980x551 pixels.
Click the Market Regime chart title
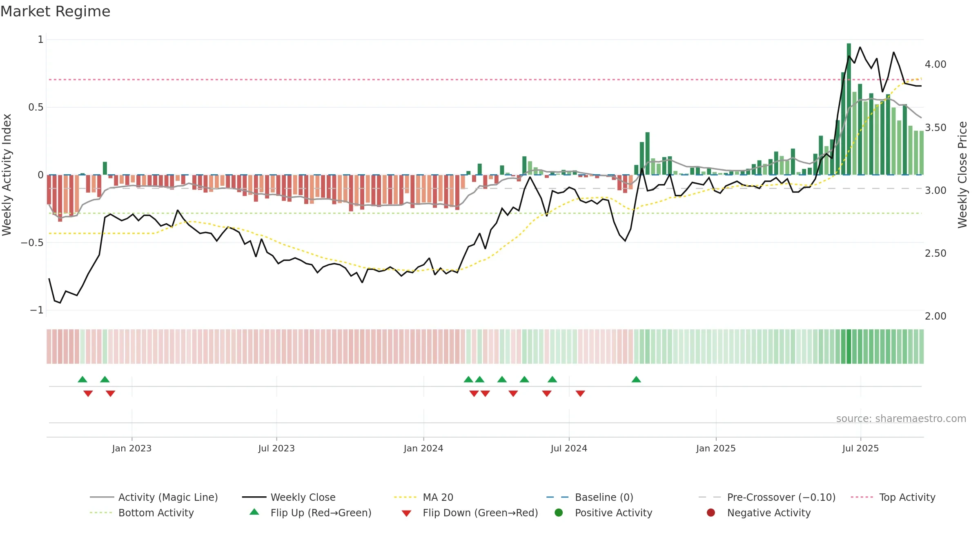pos(55,11)
